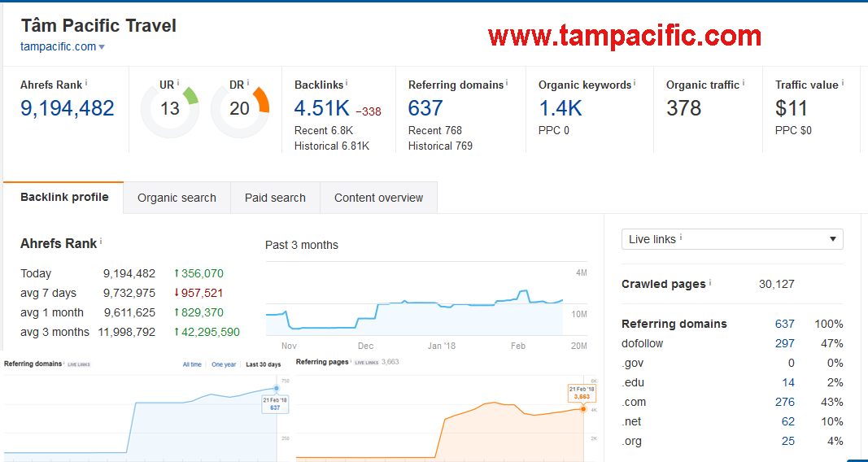Screen dimensions: 868x462
Task: Click the Traffic value $11
Action: click(x=791, y=108)
